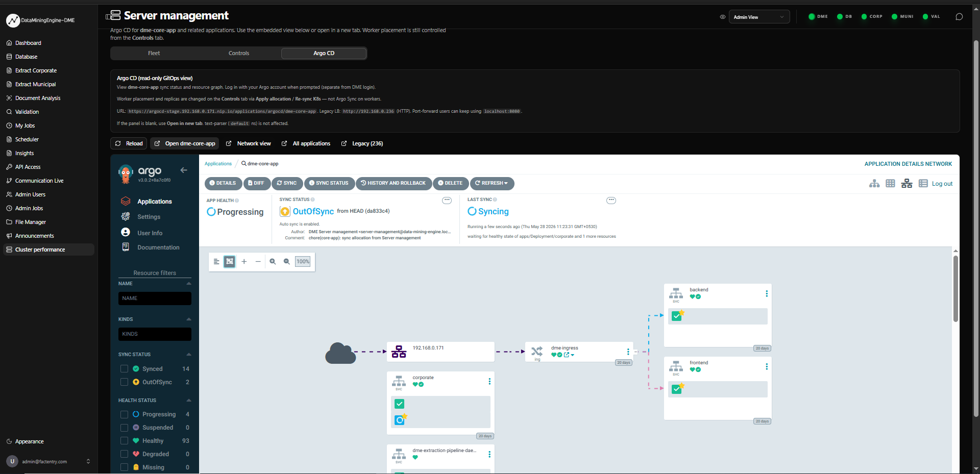Screen dimensions: 980x474
Task: Zoom in the resource graph magnifier
Action: click(x=273, y=261)
